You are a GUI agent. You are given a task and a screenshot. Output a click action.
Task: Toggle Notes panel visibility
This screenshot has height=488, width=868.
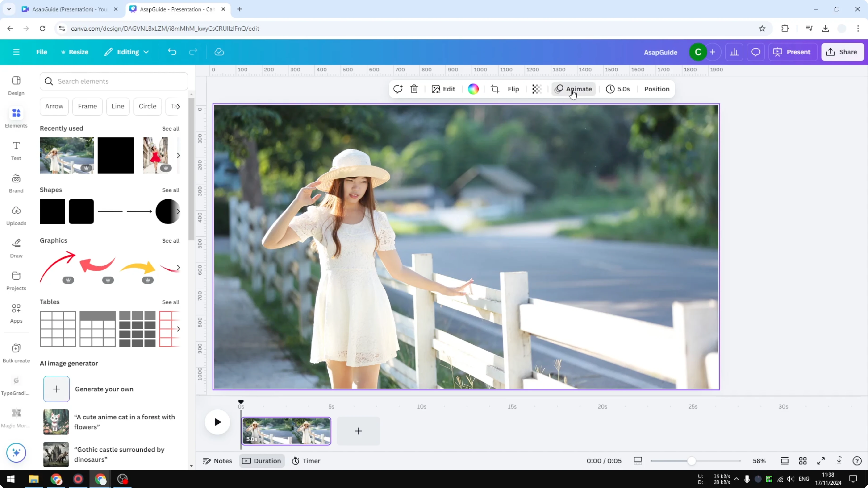[x=217, y=461]
